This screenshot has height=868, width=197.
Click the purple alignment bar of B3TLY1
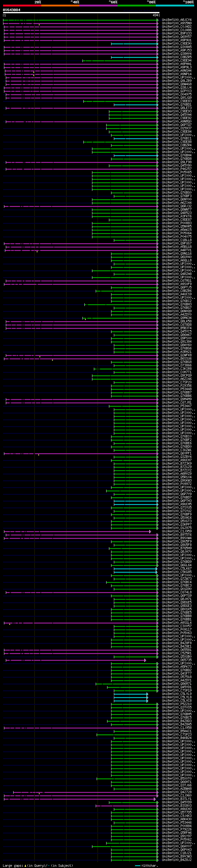coord(80,799)
